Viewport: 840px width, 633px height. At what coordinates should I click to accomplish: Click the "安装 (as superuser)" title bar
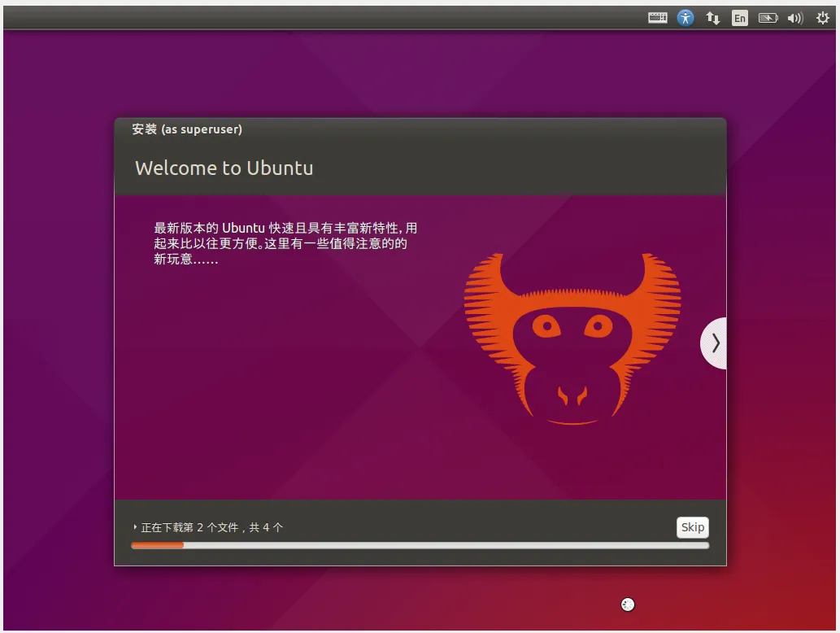[187, 129]
